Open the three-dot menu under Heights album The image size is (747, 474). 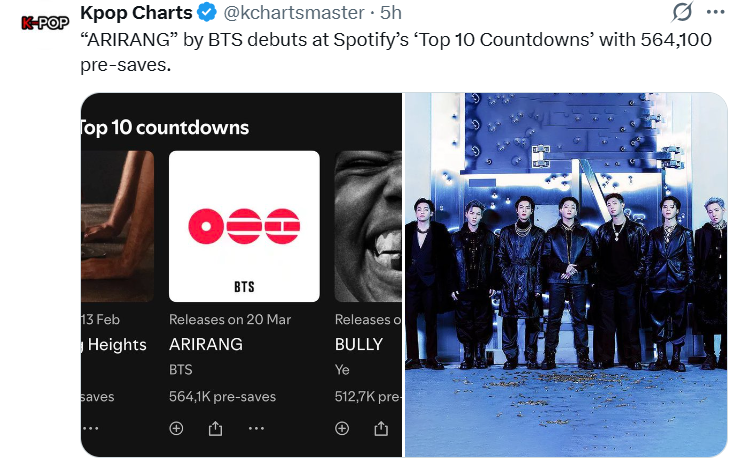pyautogui.click(x=90, y=428)
